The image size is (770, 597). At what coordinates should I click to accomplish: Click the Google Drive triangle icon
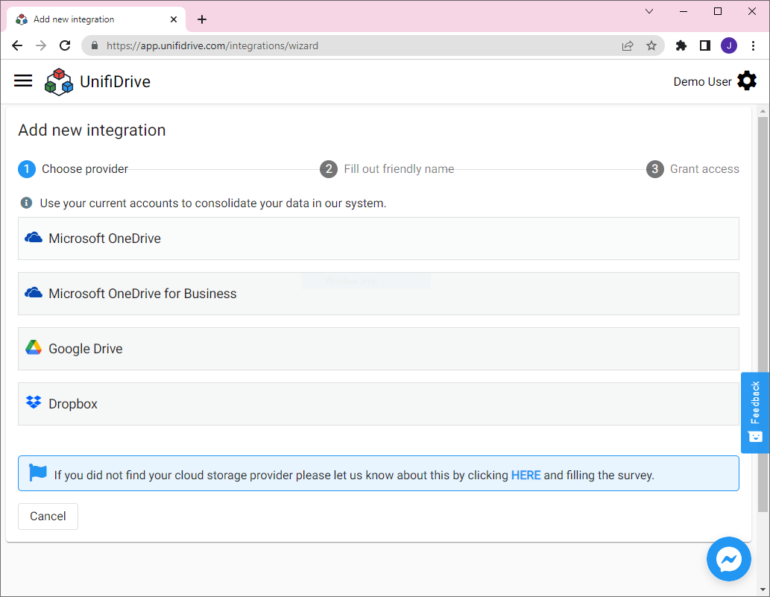point(33,348)
